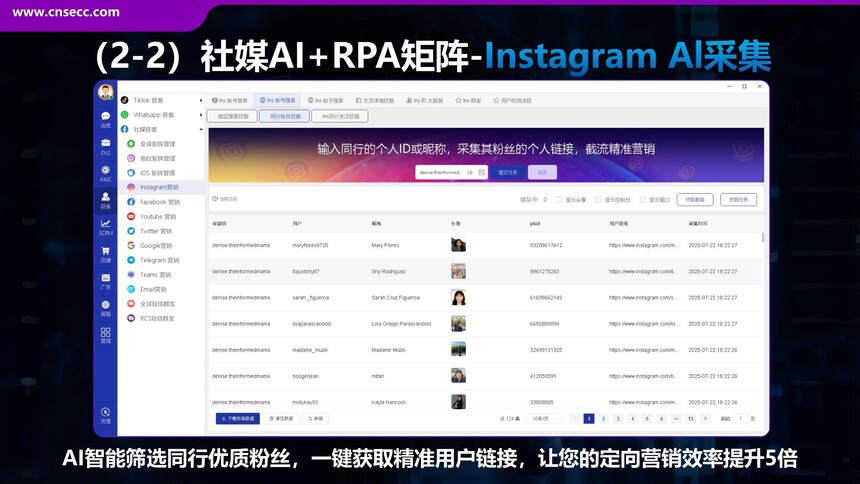Screen dimensions: 860x484
Task: Click the 下载所有数据 download button
Action: pyautogui.click(x=237, y=419)
